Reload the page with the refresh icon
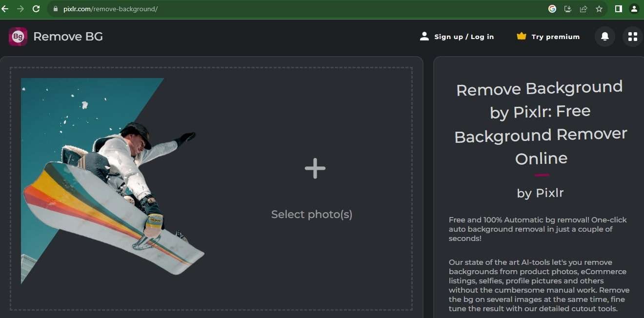This screenshot has height=318, width=644. [36, 9]
